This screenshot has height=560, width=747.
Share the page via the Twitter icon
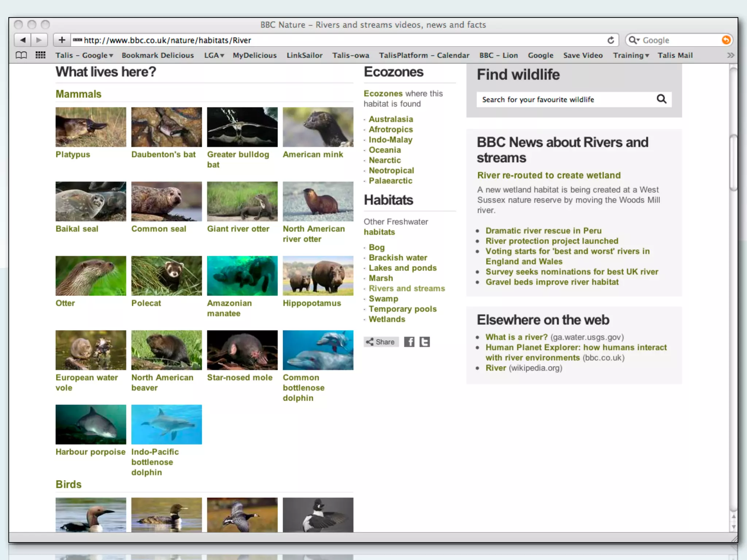[x=425, y=342]
